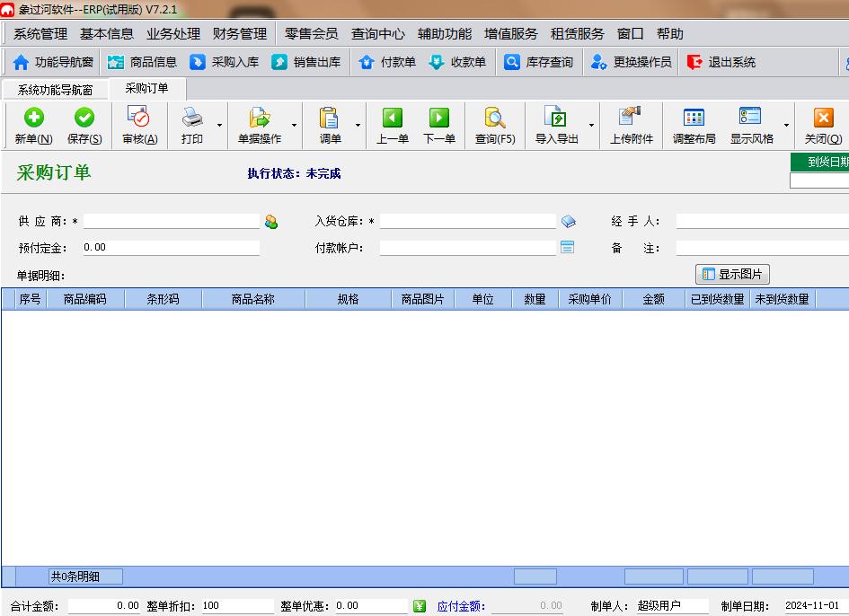Click the 应付金额 link

461,606
